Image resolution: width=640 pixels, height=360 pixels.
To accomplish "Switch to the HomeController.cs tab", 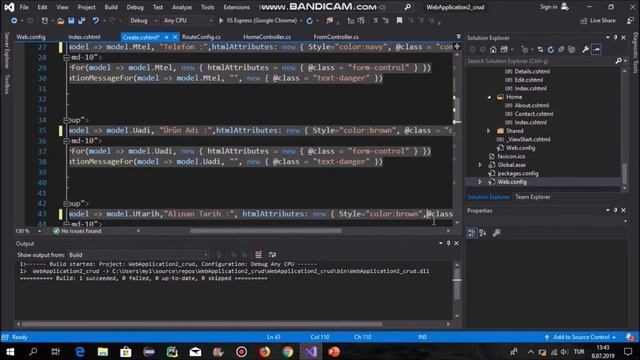I will coord(267,37).
